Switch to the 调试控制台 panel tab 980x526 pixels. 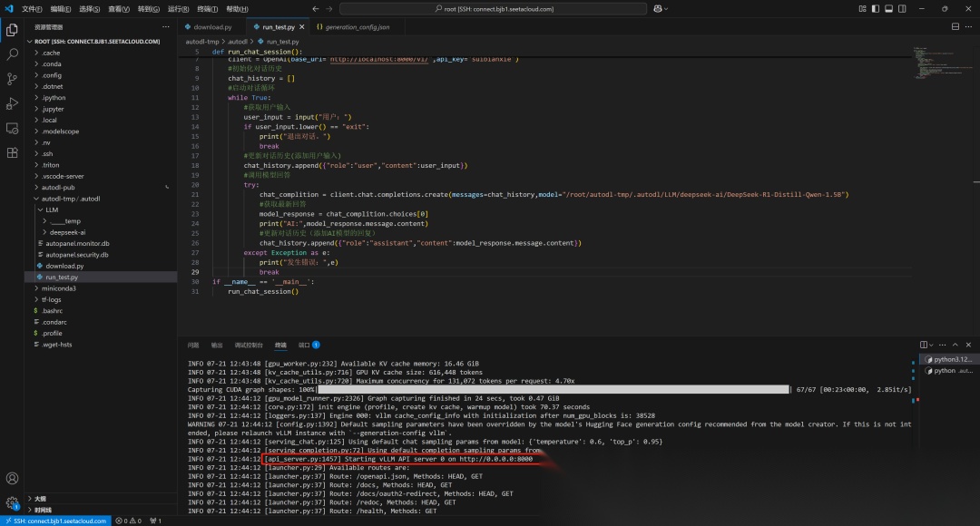pos(249,345)
